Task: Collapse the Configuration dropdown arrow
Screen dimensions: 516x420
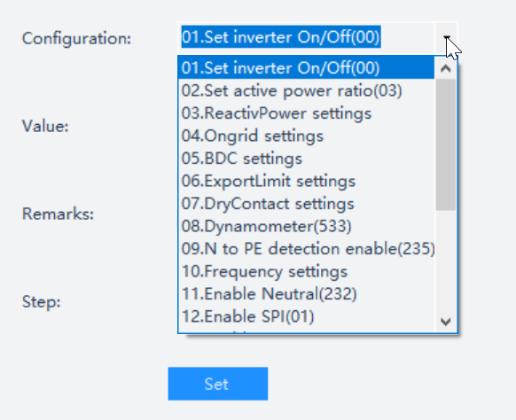Action: pyautogui.click(x=446, y=38)
